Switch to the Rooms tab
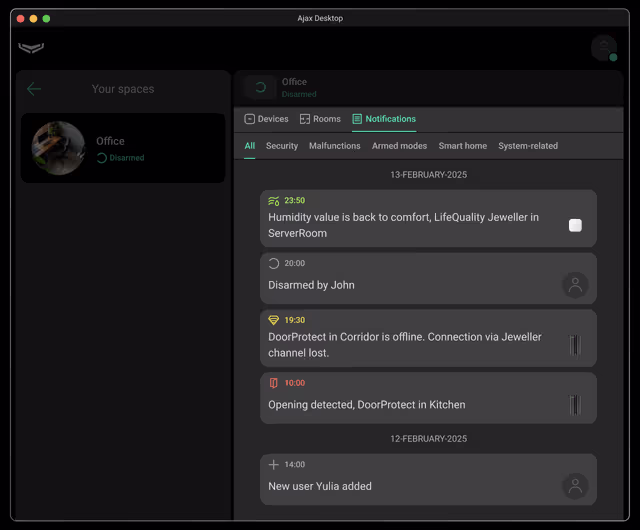This screenshot has height=530, width=640. click(x=320, y=119)
